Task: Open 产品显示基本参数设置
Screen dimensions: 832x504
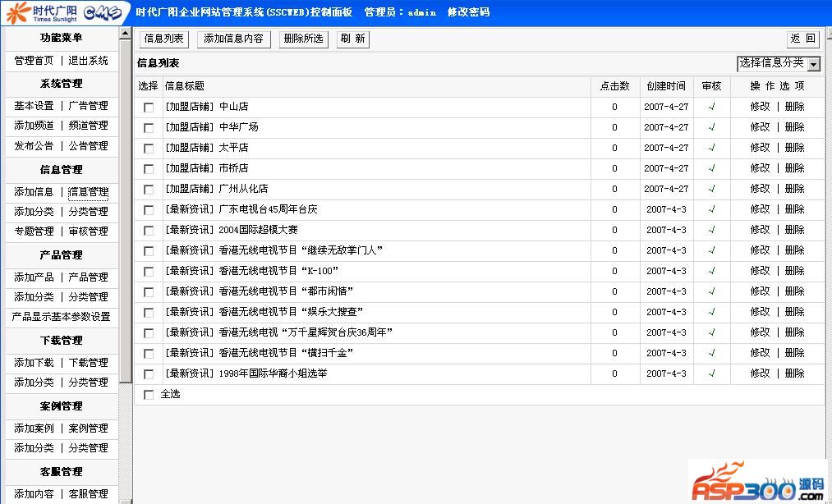Action: pos(61,317)
